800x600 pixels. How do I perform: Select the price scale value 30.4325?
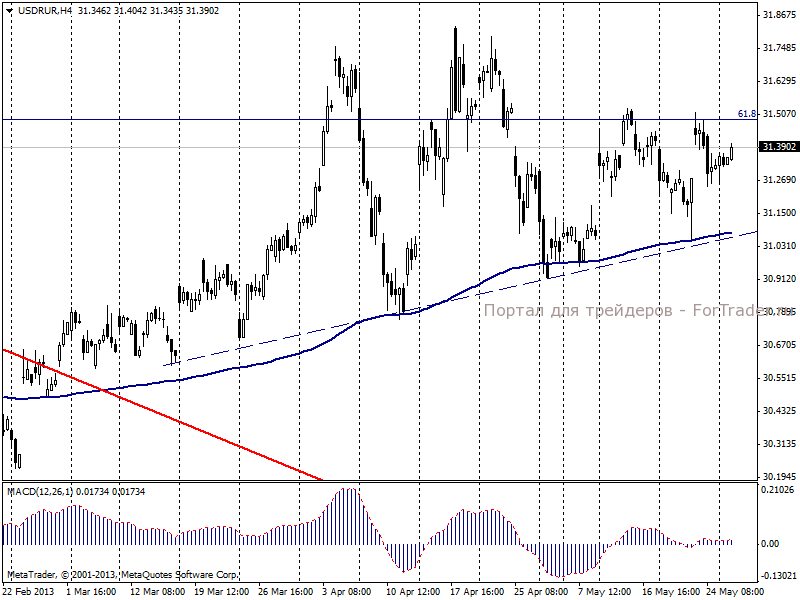pyautogui.click(x=779, y=411)
